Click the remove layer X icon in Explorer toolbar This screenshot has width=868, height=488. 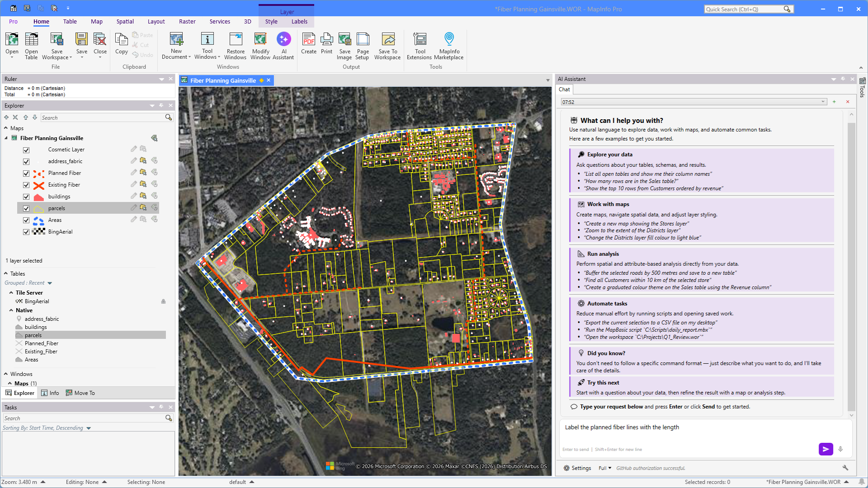pos(15,117)
